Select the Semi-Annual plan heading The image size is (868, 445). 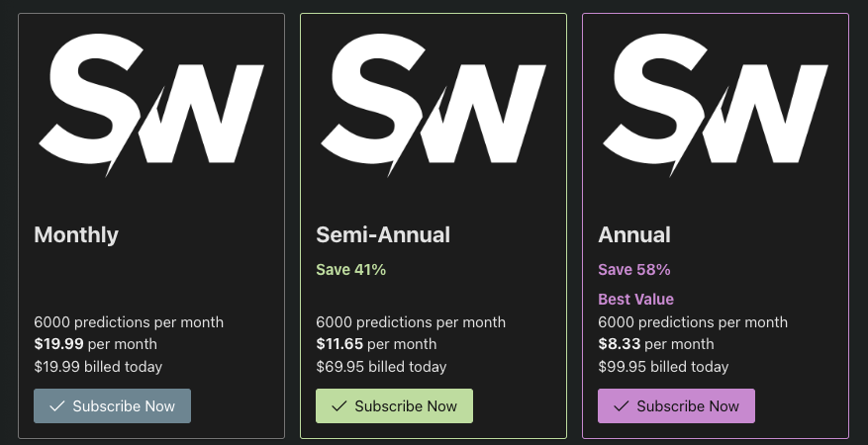(x=383, y=235)
